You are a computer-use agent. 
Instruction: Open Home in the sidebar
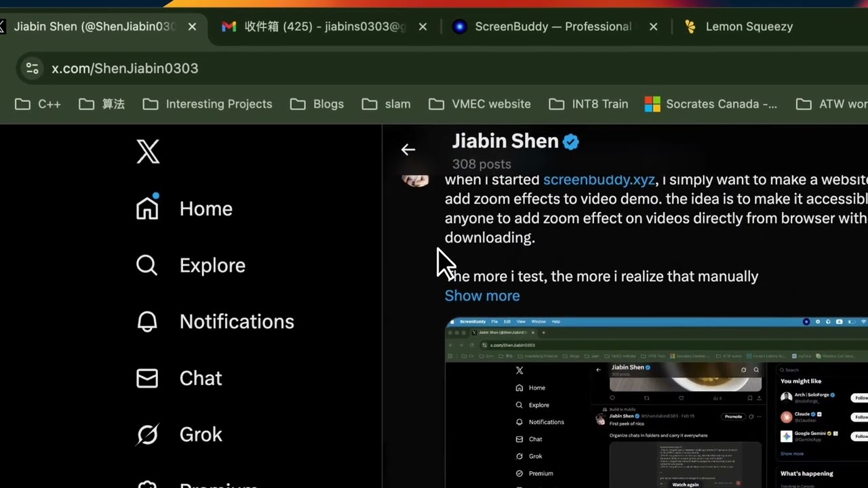point(184,208)
